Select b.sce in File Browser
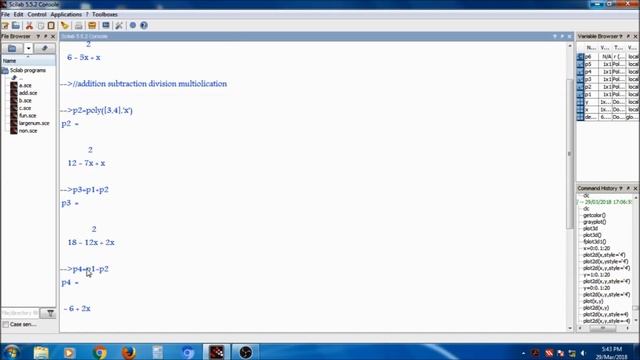640x360 pixels. click(x=25, y=100)
